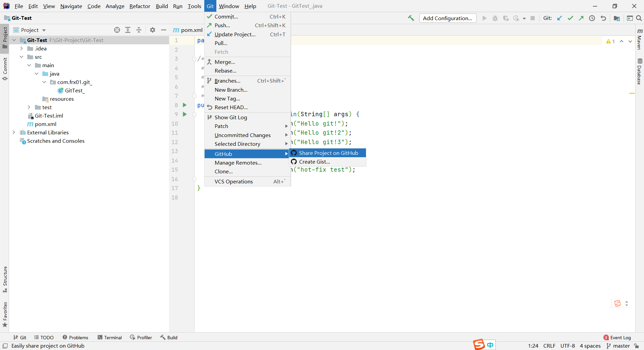The width and height of the screenshot is (644, 350).
Task: Expand the .idea folder
Action: (x=21, y=48)
